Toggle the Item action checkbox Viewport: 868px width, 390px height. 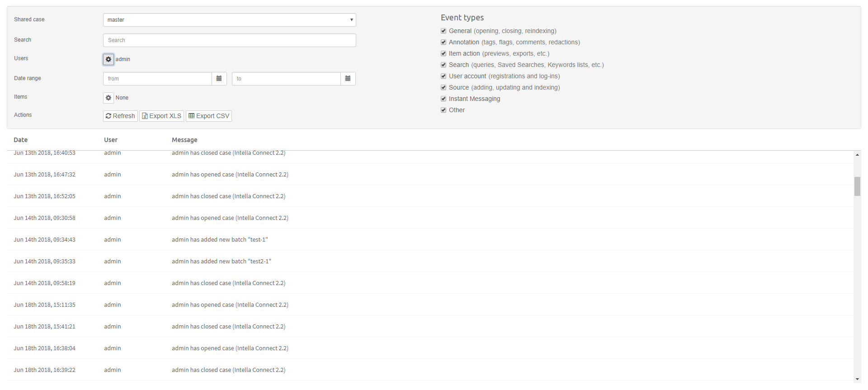[x=443, y=54]
